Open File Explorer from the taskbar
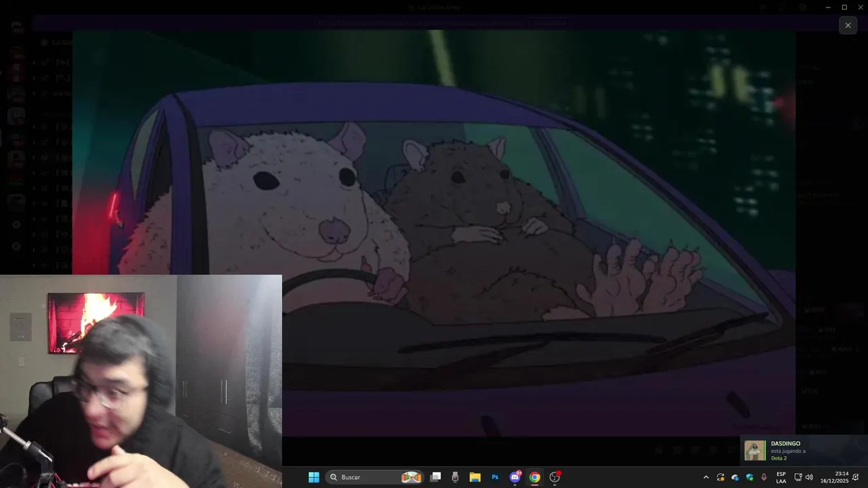The width and height of the screenshot is (868, 488). 475,477
